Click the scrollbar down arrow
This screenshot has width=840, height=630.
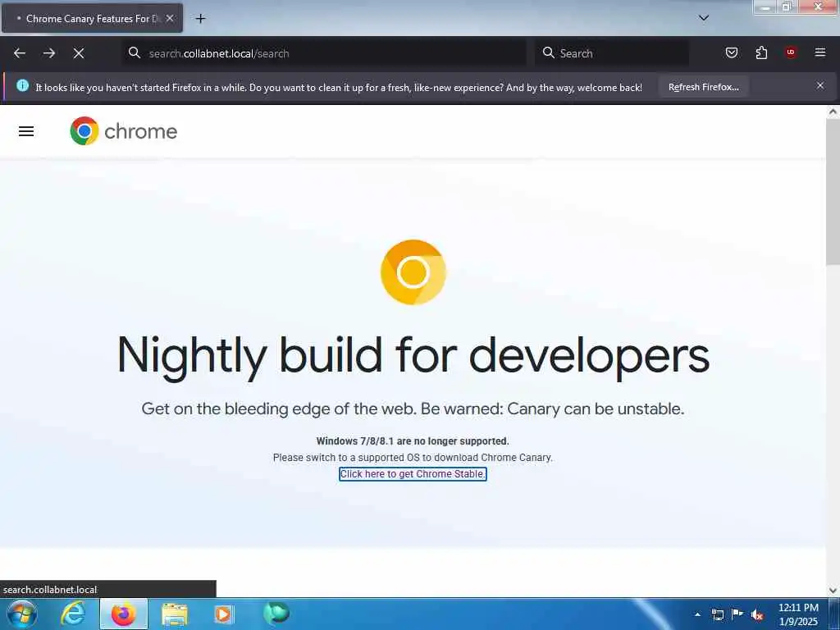(x=833, y=591)
